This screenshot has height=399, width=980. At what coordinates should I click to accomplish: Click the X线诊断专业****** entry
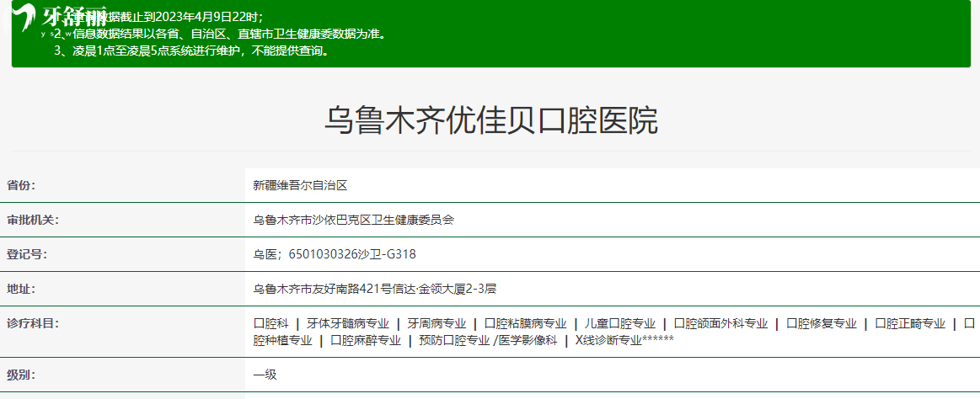click(624, 340)
